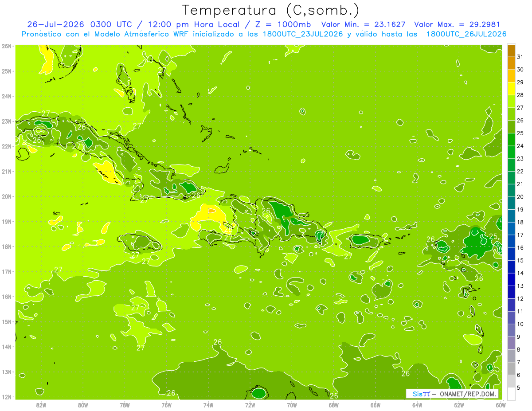Click the legend value 5
Image resolution: width=532 pixels, height=411 pixels.
(519, 388)
